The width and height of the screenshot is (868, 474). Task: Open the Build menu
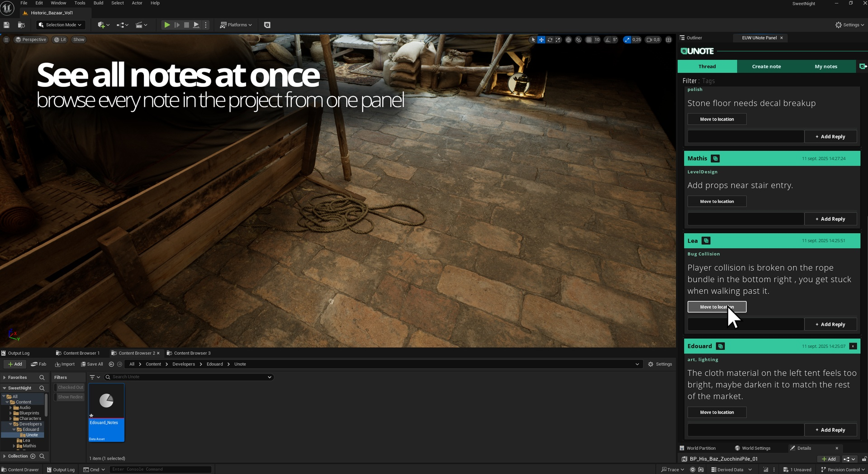[x=98, y=3]
